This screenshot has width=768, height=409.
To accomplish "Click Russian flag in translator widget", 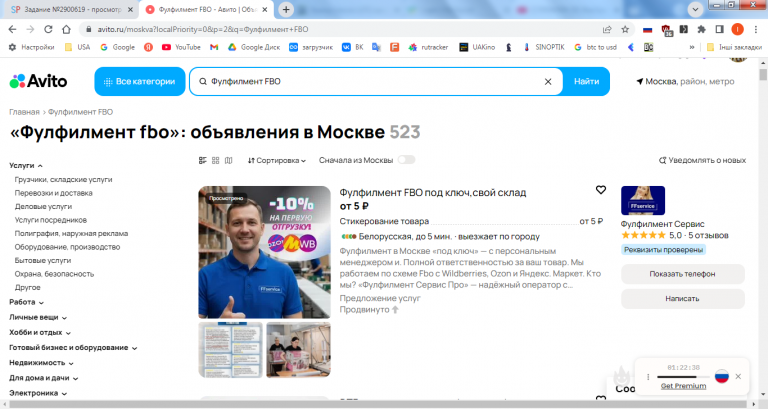I will [x=721, y=376].
